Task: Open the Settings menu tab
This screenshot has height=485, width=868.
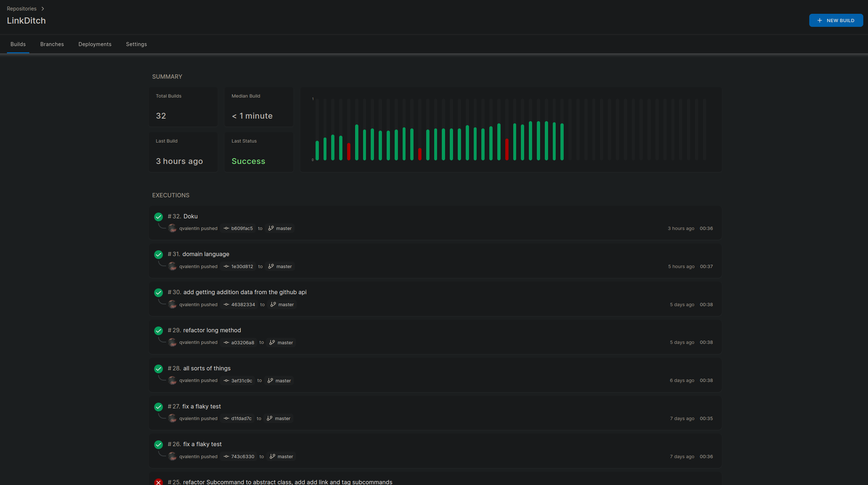Action: 136,44
